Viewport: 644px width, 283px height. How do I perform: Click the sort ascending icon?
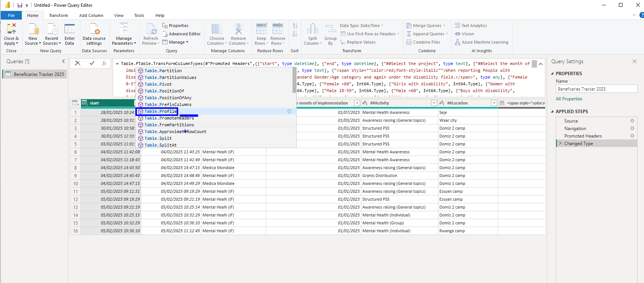(x=295, y=26)
